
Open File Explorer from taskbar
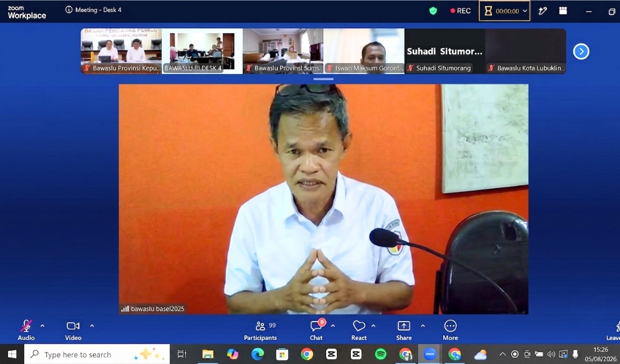[208, 354]
